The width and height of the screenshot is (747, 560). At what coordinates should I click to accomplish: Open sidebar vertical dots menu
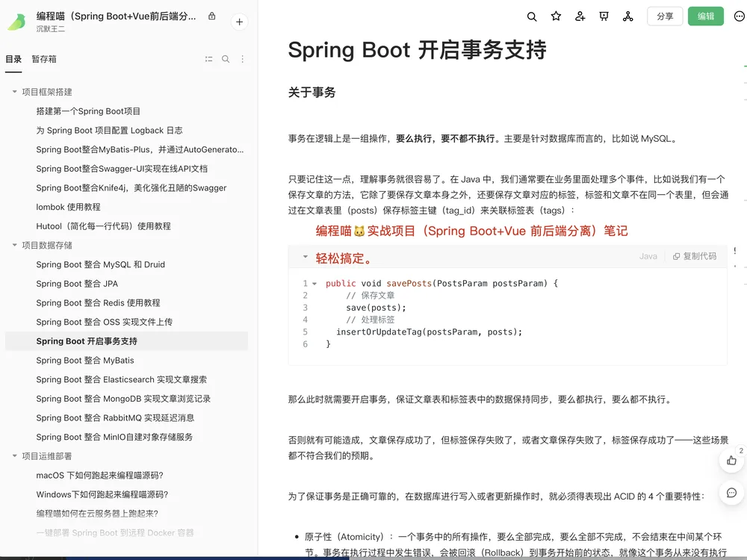point(243,59)
